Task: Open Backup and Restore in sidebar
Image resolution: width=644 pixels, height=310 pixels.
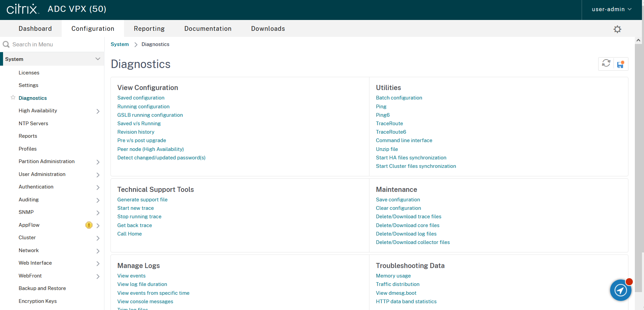Action: pos(42,288)
